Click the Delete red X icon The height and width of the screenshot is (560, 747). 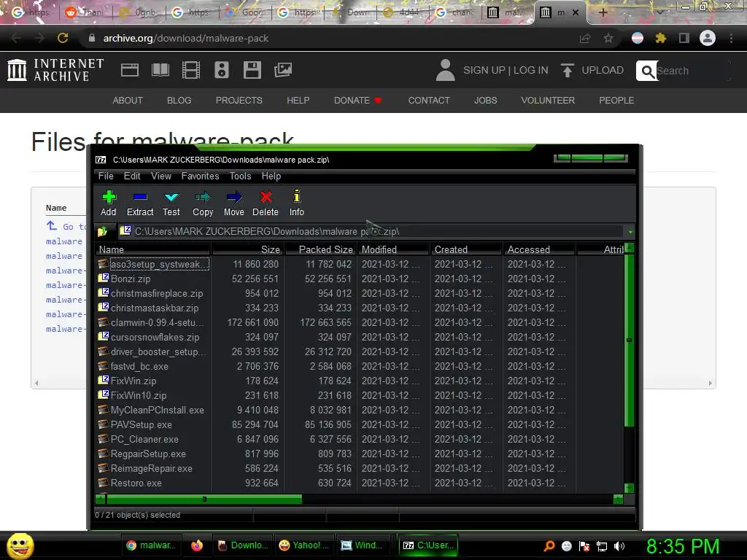[x=266, y=197]
